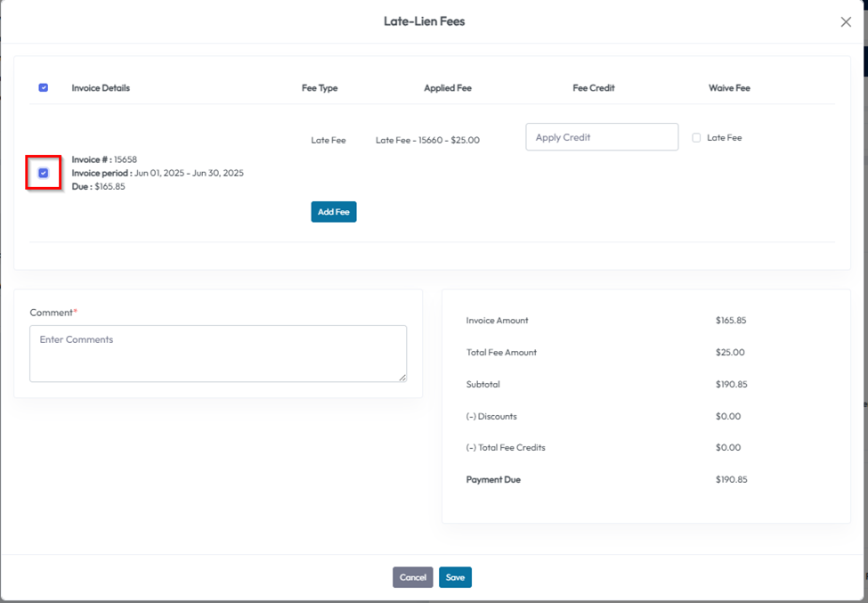Click the Total Fee Amount value $25.00
The image size is (868, 603).
click(x=728, y=353)
